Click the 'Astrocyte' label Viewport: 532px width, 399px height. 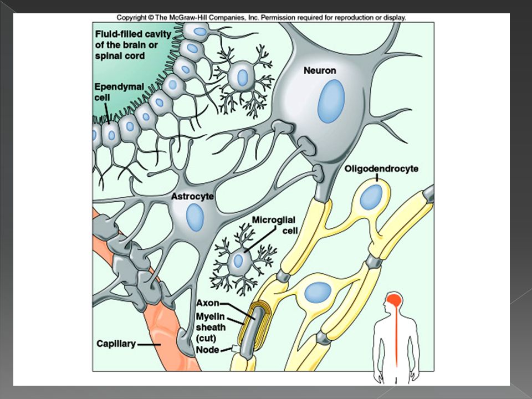(192, 196)
